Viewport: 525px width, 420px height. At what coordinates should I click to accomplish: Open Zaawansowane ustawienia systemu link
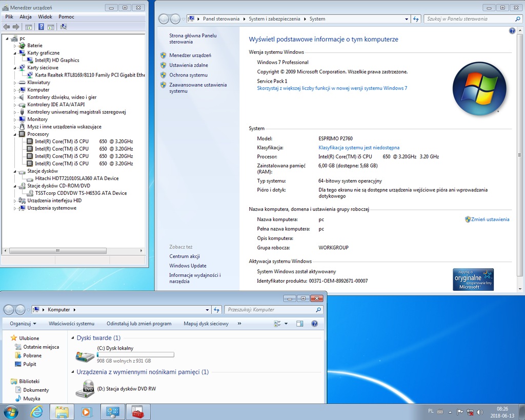198,88
